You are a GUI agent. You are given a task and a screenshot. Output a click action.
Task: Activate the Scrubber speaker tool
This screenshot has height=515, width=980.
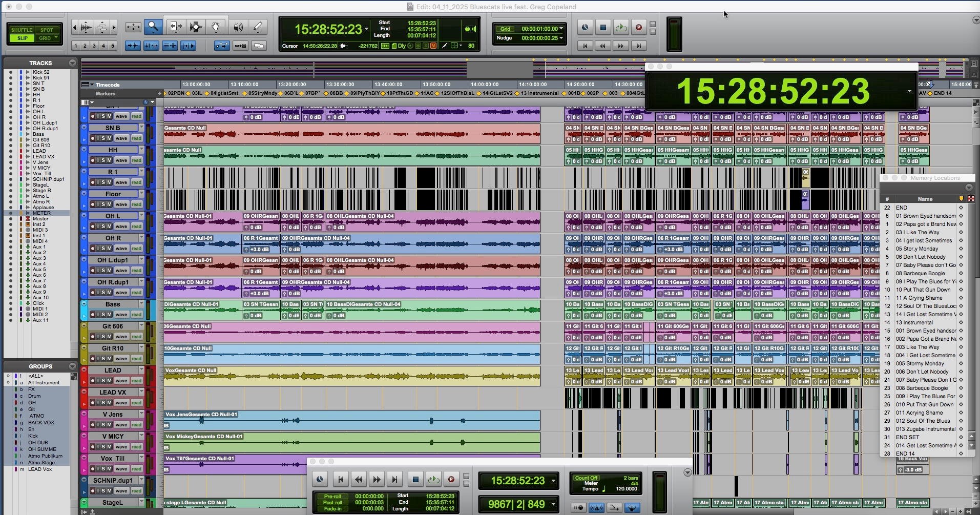[238, 27]
